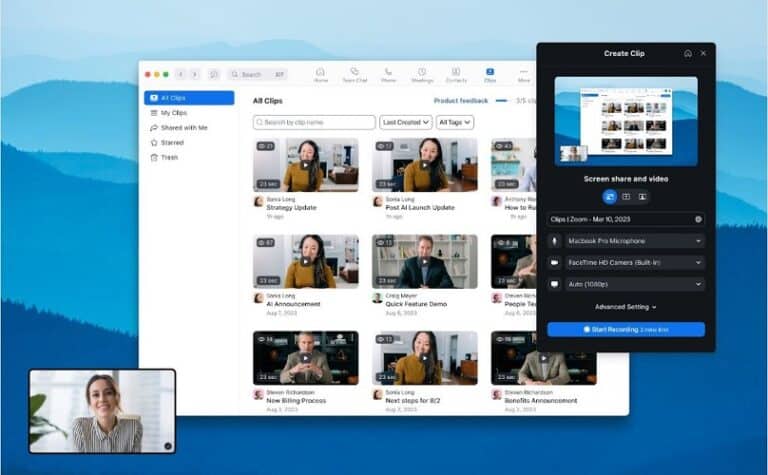The image size is (768, 475).
Task: Play the Post AI Launch Update clip
Action: click(425, 165)
